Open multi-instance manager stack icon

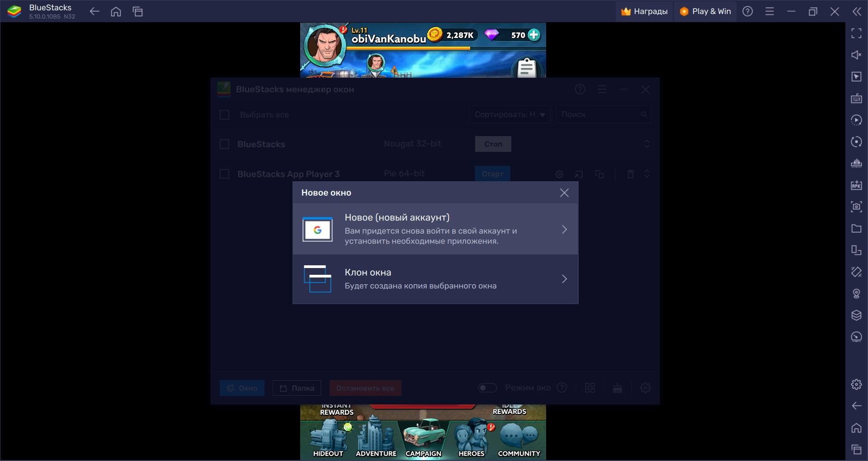point(856,315)
